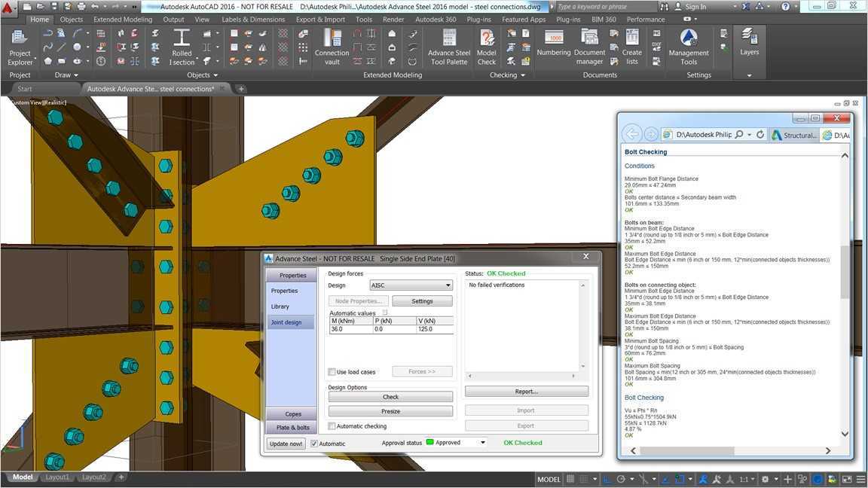Viewport: 868px width, 488px height.
Task: Click the workspace settings gear icon
Action: [765, 479]
